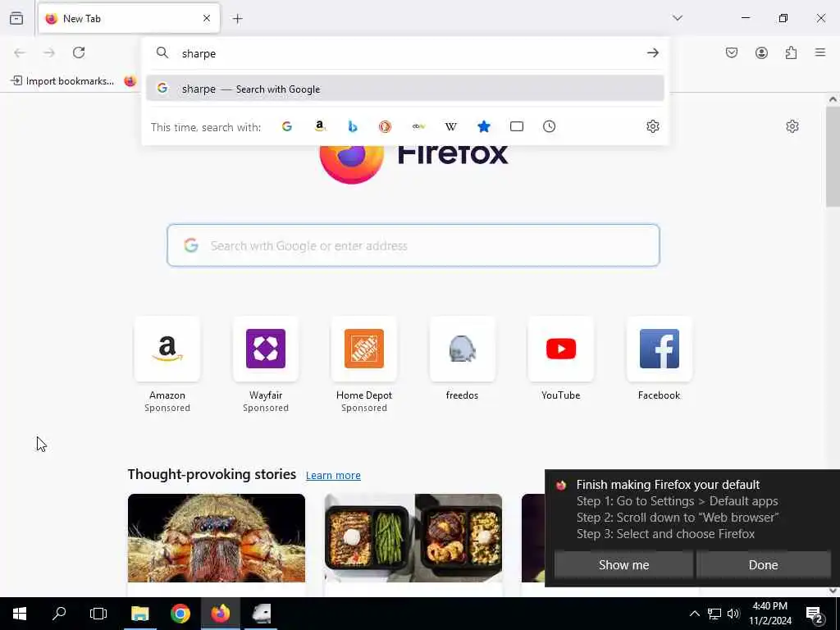Search this time with Wikipedia
The width and height of the screenshot is (840, 630).
pyautogui.click(x=451, y=126)
